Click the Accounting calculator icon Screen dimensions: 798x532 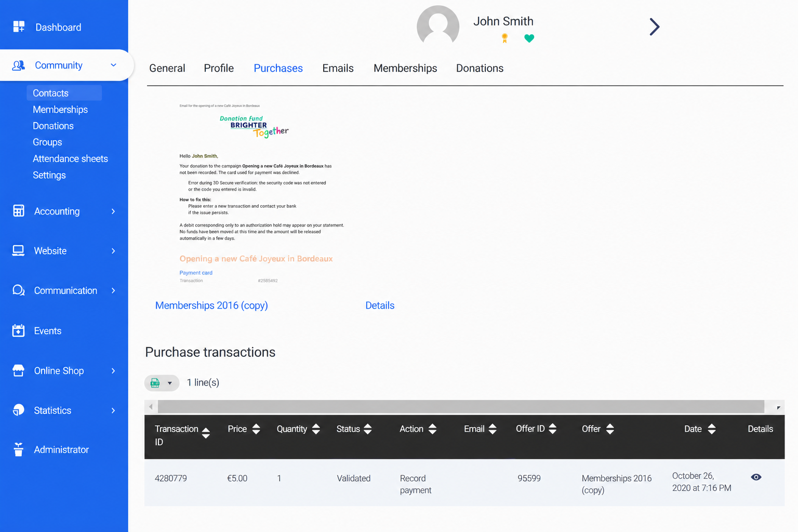(19, 211)
